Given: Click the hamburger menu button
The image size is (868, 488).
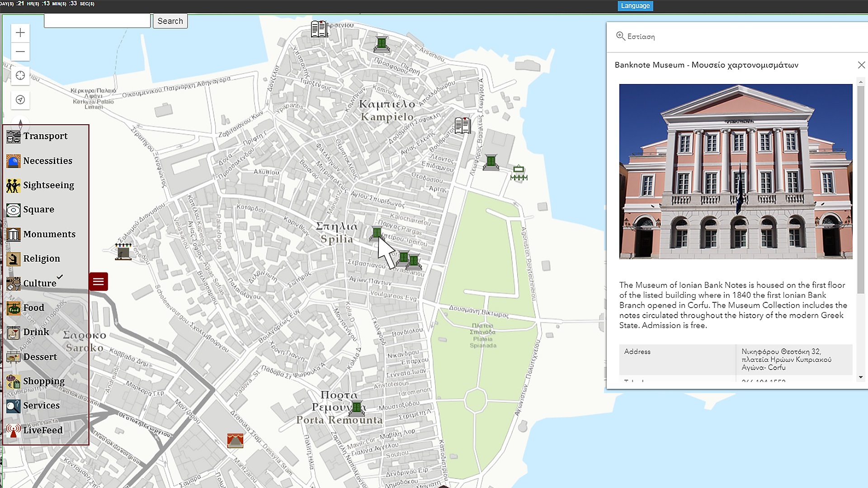Looking at the screenshot, I should click(98, 281).
